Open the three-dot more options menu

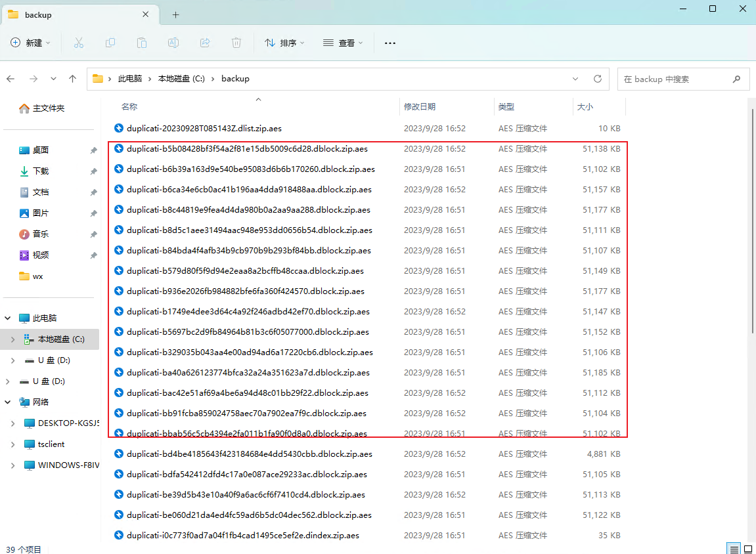[x=390, y=43]
